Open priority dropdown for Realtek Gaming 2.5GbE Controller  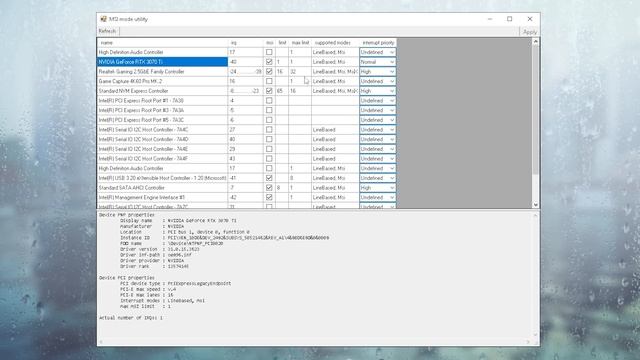pyautogui.click(x=378, y=71)
